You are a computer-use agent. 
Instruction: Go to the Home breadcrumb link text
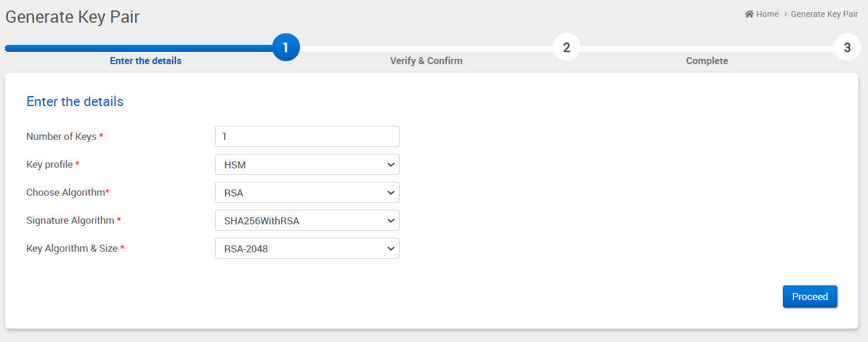(767, 14)
